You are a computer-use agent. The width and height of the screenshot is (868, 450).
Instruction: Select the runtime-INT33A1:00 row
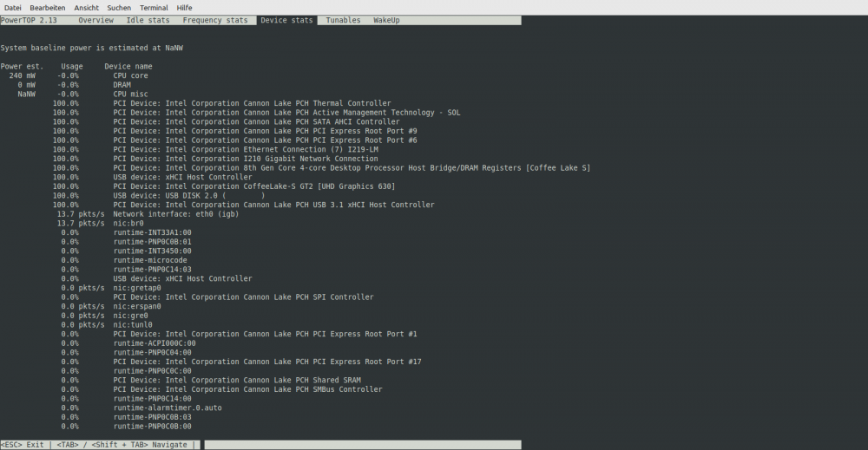click(x=126, y=232)
